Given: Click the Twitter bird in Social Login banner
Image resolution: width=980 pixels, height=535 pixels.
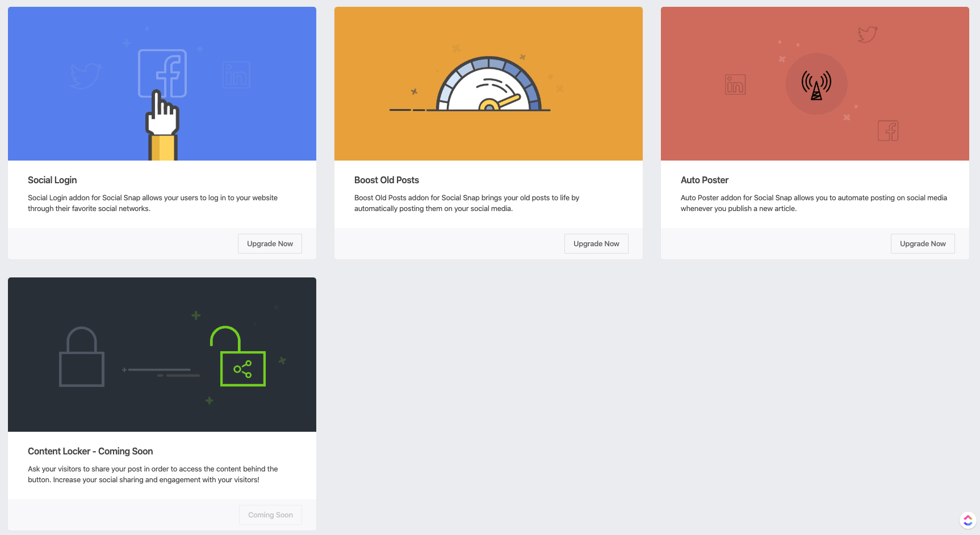Looking at the screenshot, I should click(x=85, y=75).
